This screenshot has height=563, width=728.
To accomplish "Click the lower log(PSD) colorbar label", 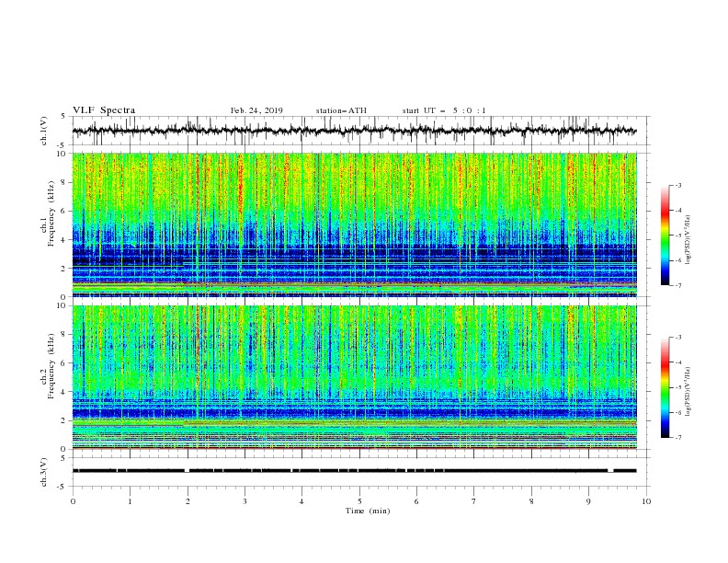I will (688, 392).
